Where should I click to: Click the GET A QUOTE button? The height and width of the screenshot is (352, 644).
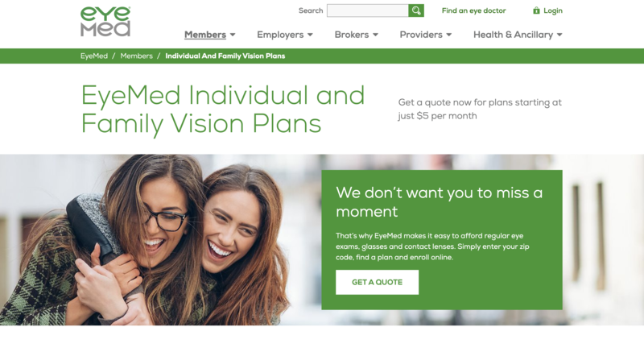point(377,282)
